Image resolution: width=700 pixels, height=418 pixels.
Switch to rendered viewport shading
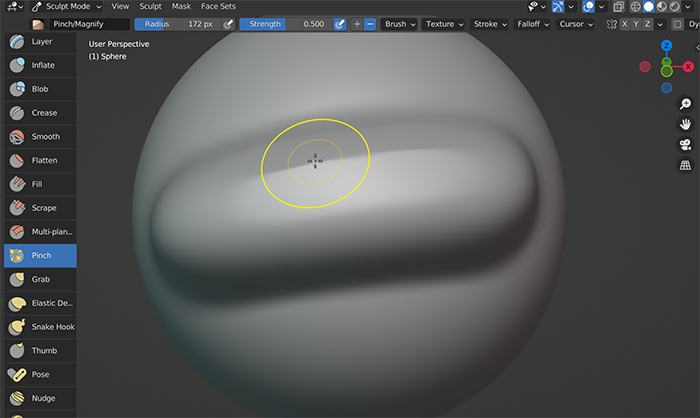(675, 6)
